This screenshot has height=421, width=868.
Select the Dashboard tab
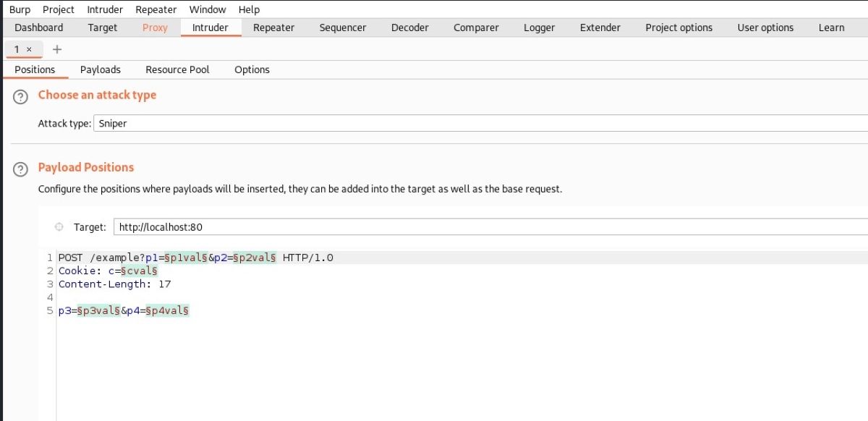tap(39, 27)
